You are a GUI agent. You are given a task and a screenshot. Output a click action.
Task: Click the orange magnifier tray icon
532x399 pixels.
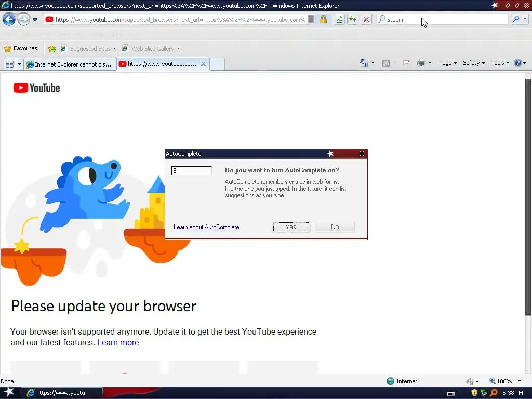(x=494, y=393)
